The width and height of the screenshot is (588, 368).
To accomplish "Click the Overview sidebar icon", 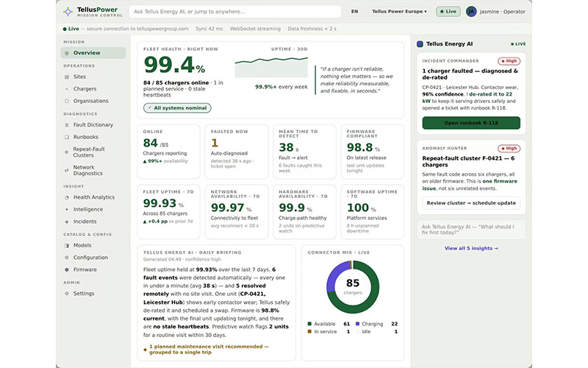I will [x=67, y=53].
